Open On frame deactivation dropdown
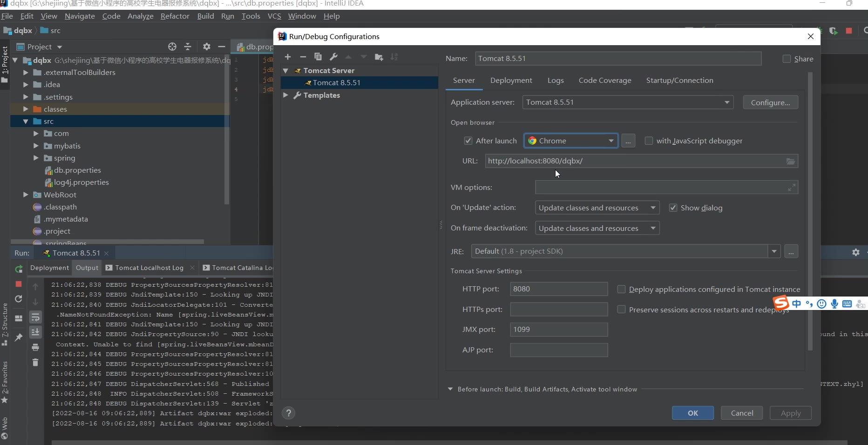 pyautogui.click(x=597, y=228)
